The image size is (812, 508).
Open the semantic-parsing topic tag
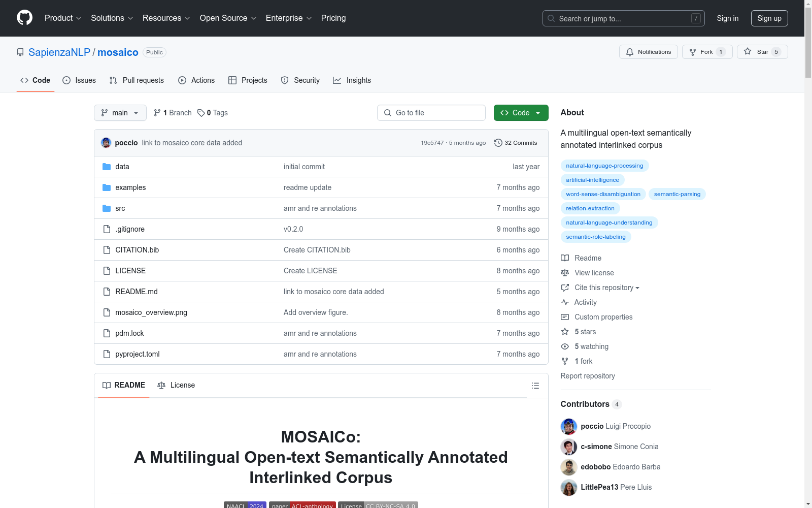pyautogui.click(x=677, y=194)
